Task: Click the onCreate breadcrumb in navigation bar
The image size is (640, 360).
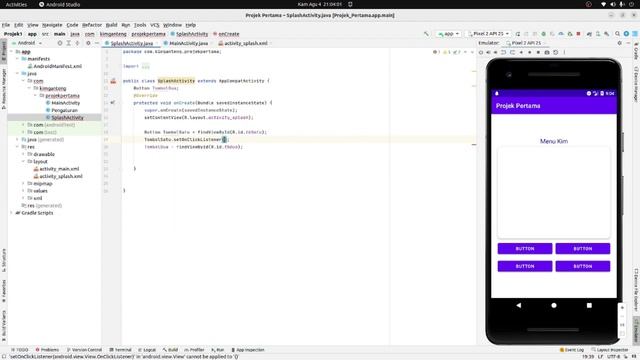Action: (226, 34)
